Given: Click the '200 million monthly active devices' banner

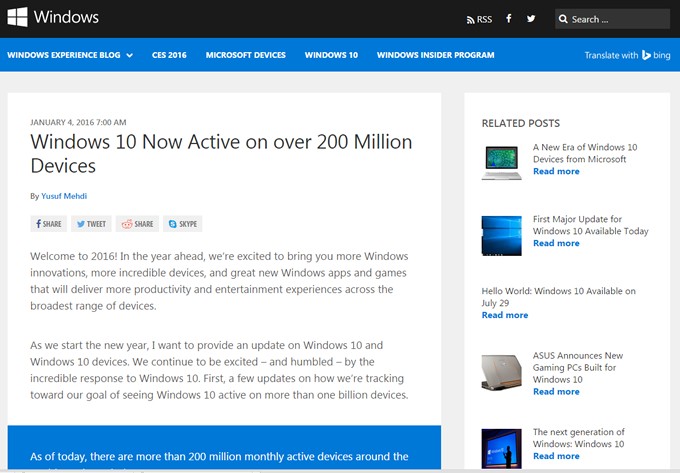Looking at the screenshot, I should click(x=224, y=447).
